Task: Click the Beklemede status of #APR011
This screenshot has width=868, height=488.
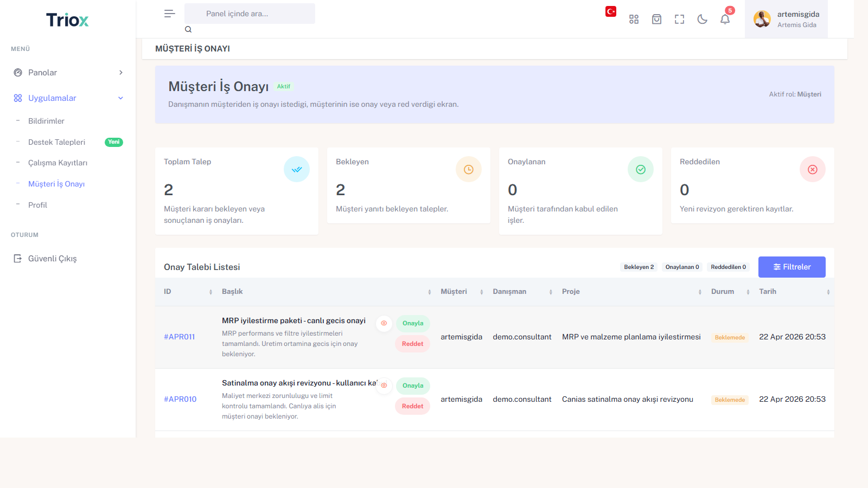Action: click(x=730, y=337)
